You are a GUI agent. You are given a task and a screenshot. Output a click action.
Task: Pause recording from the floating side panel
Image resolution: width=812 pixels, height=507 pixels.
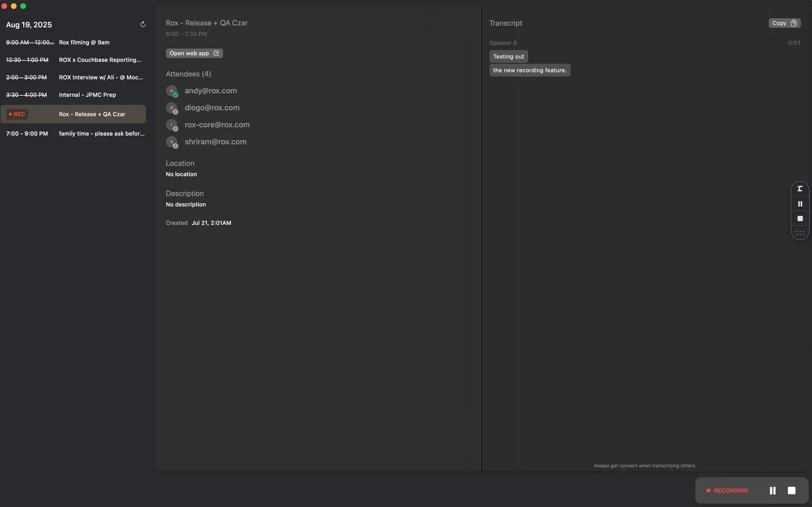click(800, 203)
